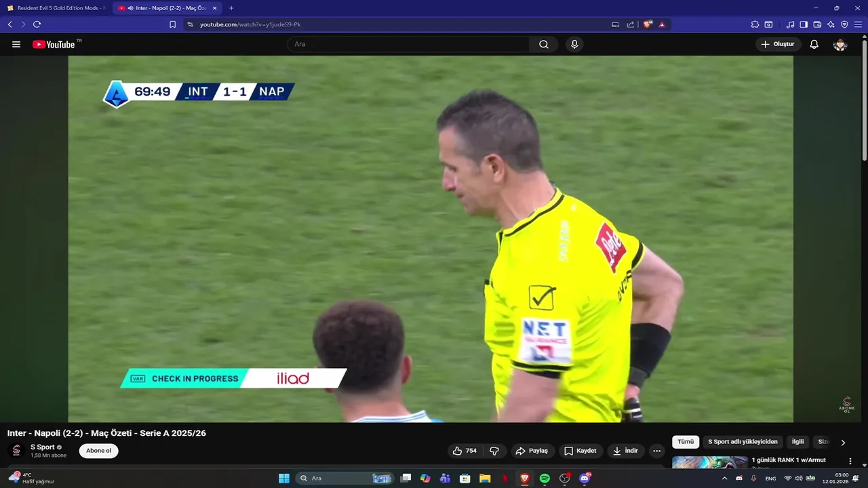Screen dimensions: 868x488
Task: Open a new browser tab
Action: pyautogui.click(x=231, y=8)
